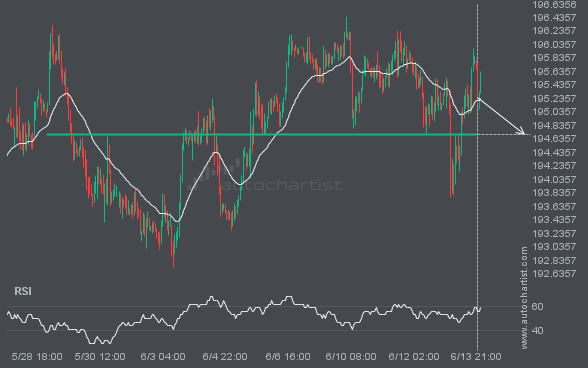588x368 pixels.
Task: Click the RSI 40 level label
Action: [x=537, y=331]
